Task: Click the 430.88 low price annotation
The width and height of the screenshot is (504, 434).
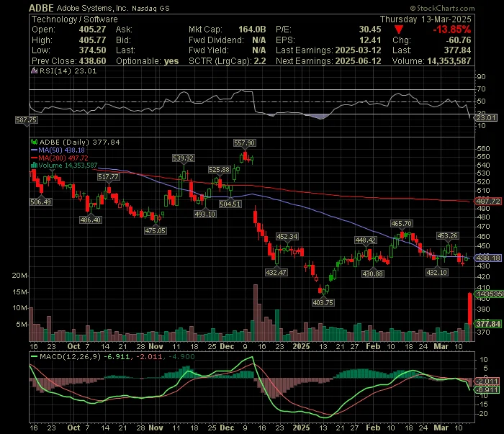Action: coord(372,273)
